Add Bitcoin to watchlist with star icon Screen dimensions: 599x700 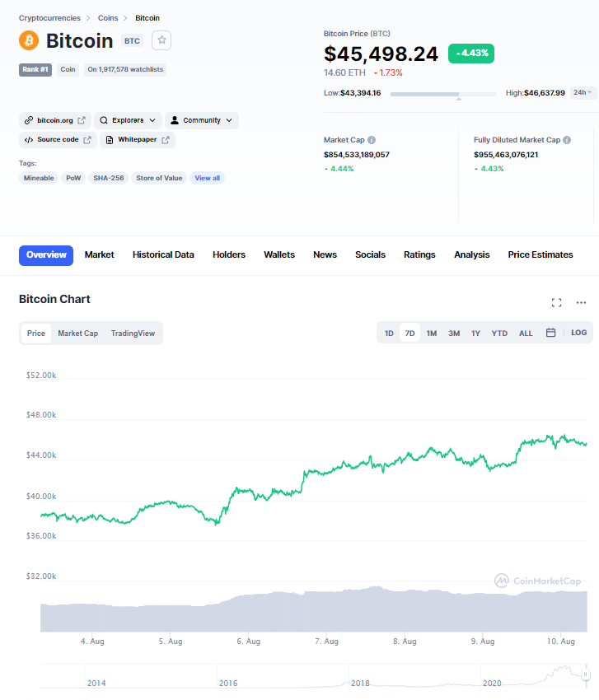coord(161,40)
